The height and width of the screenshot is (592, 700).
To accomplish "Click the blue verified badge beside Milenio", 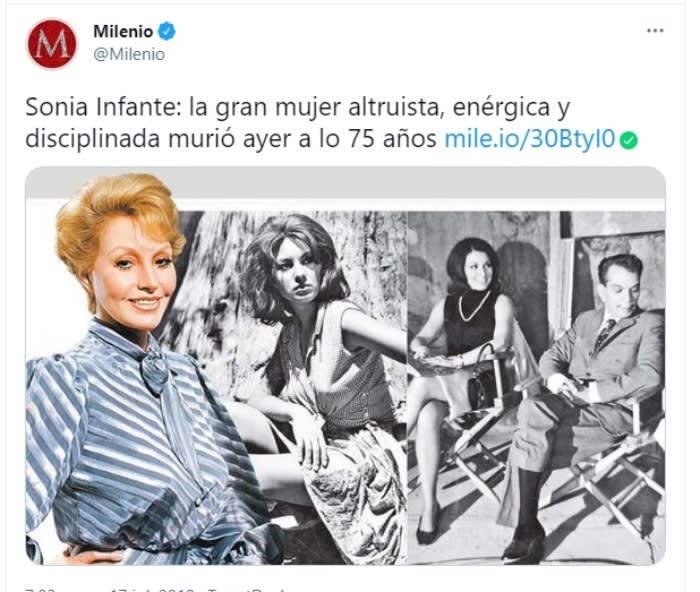I will 167,31.
